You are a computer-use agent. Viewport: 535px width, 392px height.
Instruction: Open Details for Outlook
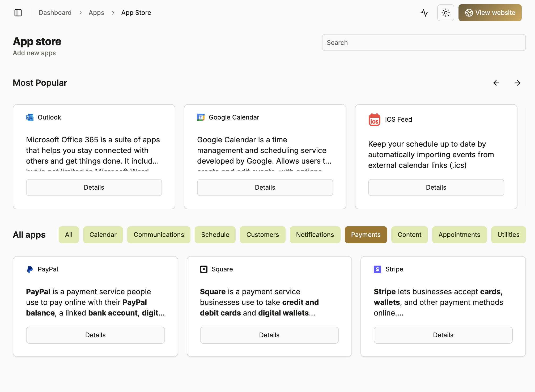pos(94,188)
